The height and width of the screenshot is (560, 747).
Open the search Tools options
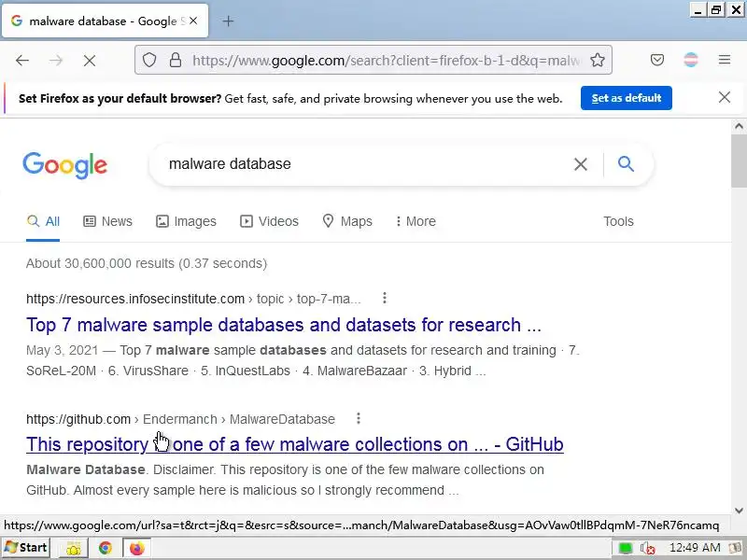click(618, 221)
